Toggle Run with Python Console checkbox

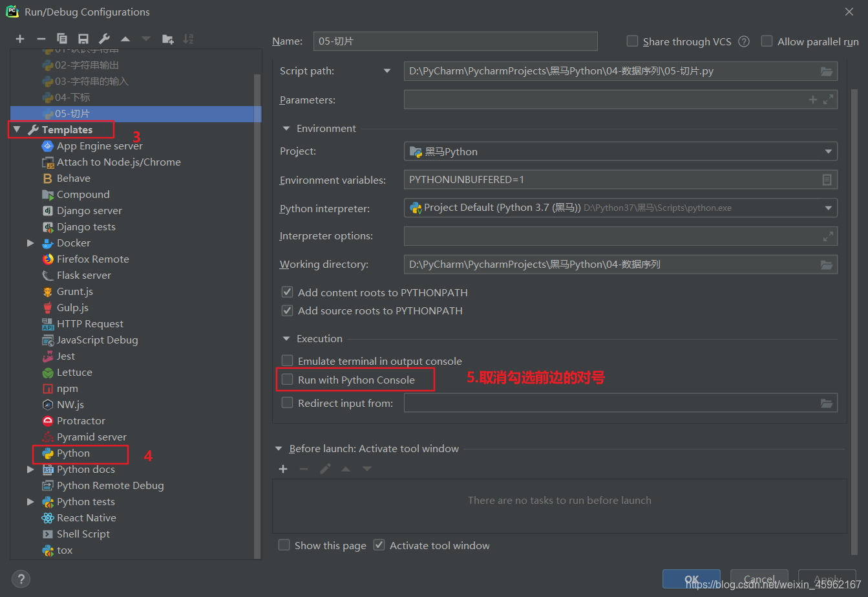click(x=288, y=380)
